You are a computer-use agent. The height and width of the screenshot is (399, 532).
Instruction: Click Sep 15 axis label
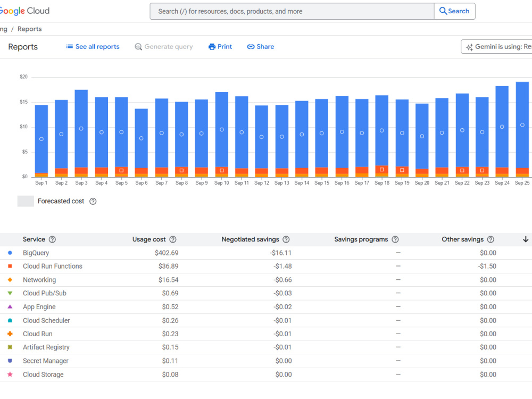322,183
